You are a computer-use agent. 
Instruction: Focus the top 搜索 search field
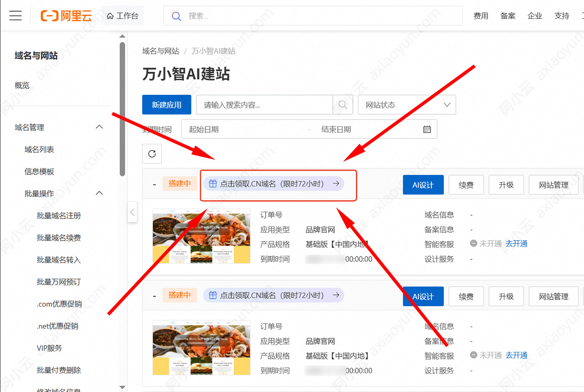click(x=313, y=16)
